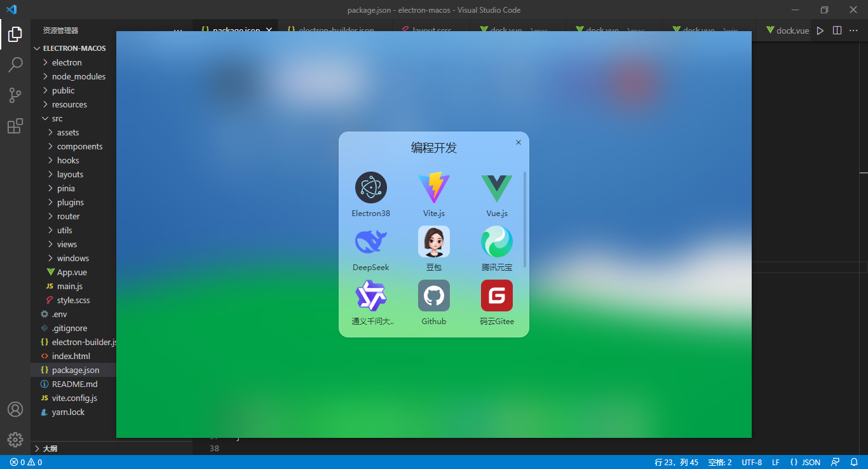This screenshot has height=469, width=868.
Task: Open the 通义千问 app icon
Action: [x=371, y=296]
